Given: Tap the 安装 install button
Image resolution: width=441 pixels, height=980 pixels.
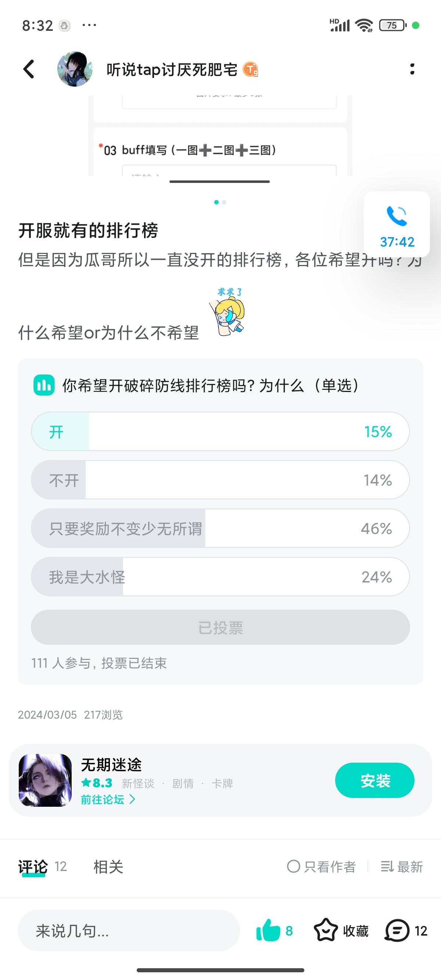Looking at the screenshot, I should [x=375, y=780].
